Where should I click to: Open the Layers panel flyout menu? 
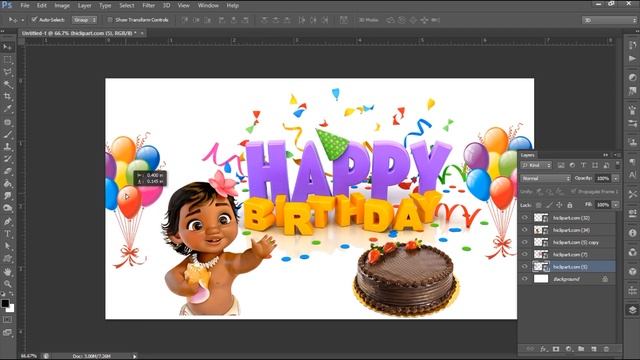click(x=617, y=155)
